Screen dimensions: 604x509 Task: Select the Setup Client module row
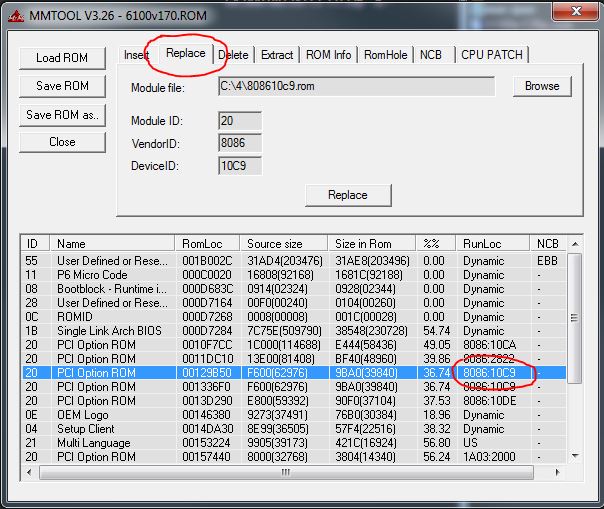294,428
